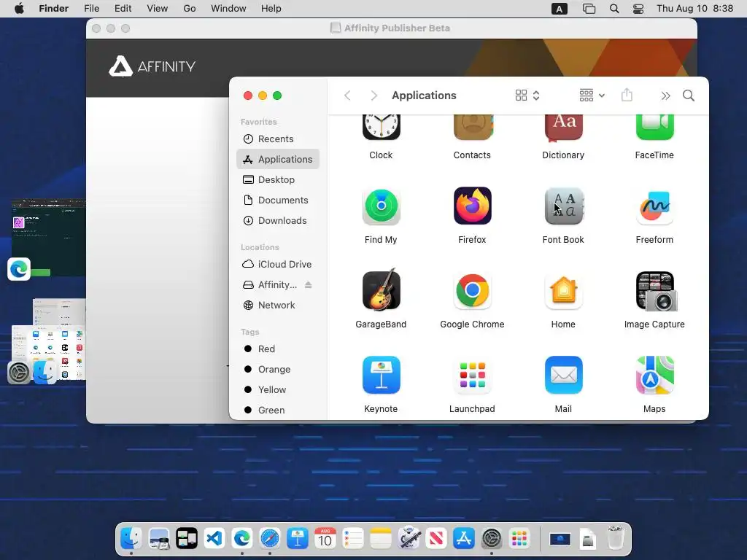This screenshot has height=560, width=747.
Task: Open Notes in the Dock
Action: 381,539
